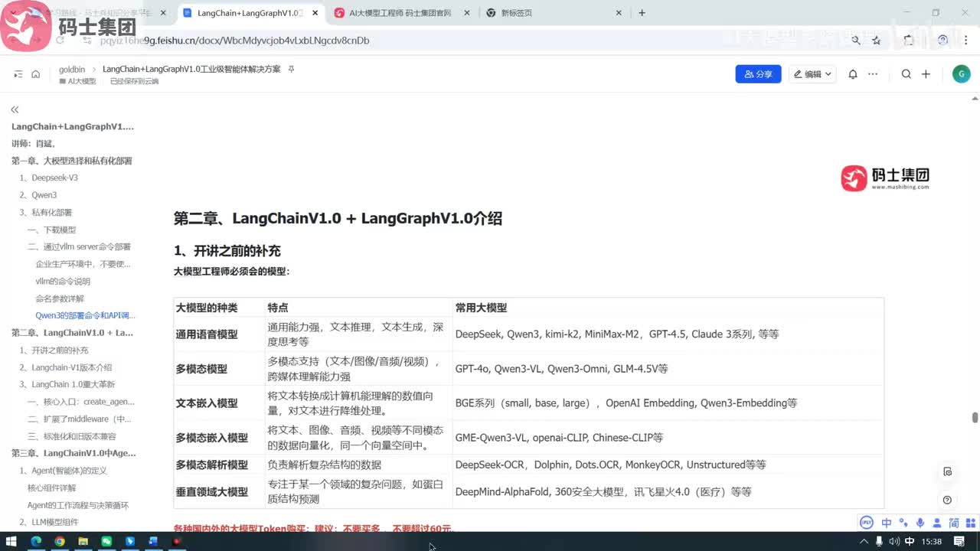The image size is (980, 551).
Task: Open 核心组件详解 outline entry
Action: point(52,487)
